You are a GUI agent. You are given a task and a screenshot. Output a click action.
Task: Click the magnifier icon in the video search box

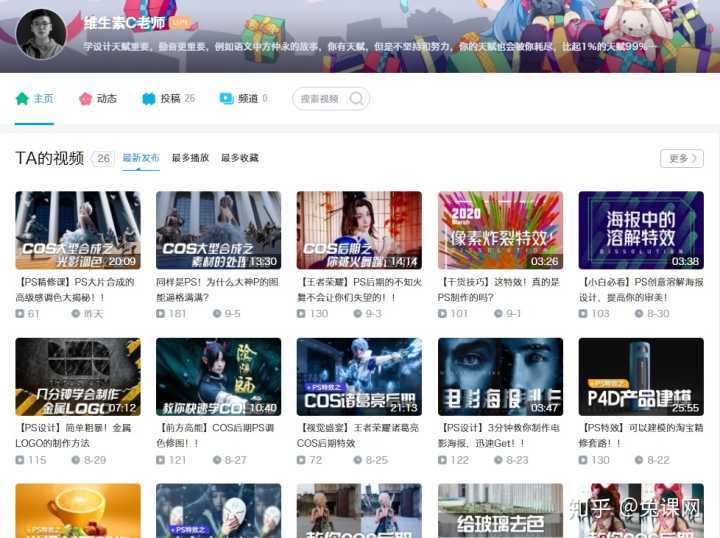tap(356, 98)
